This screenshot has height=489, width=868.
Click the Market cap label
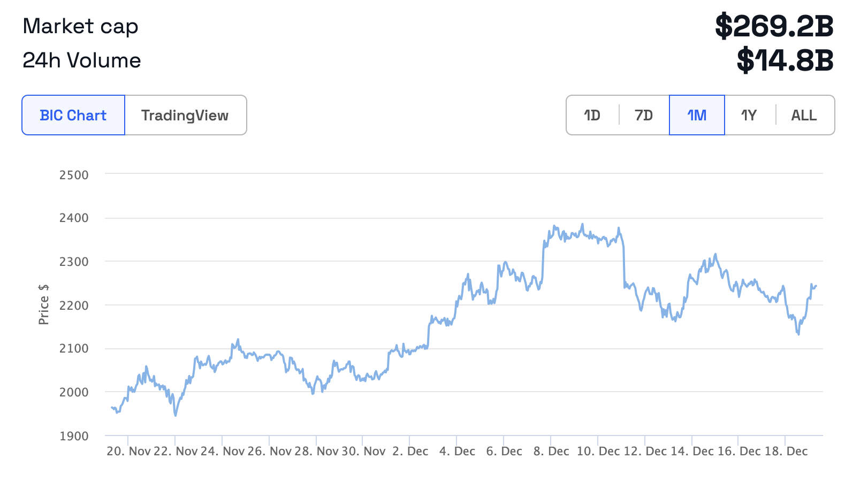click(81, 26)
